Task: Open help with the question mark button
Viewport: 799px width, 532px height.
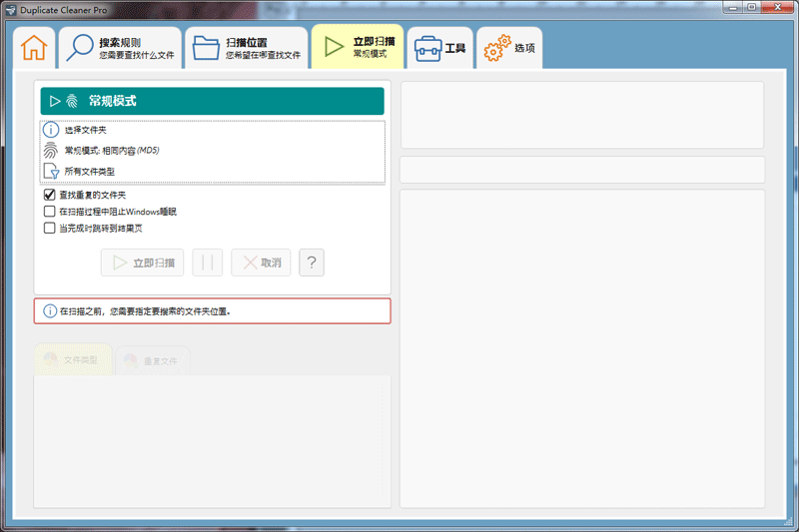Action: [x=312, y=263]
